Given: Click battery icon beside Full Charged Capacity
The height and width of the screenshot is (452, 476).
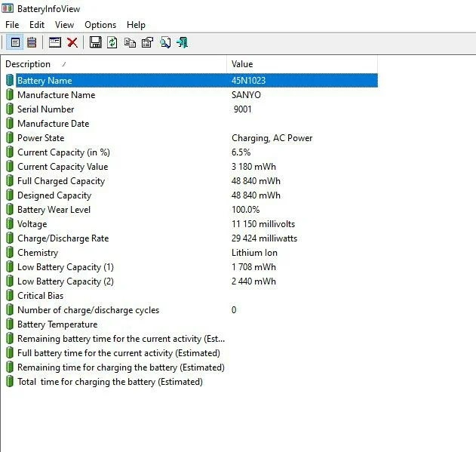Looking at the screenshot, I should coord(10,181).
